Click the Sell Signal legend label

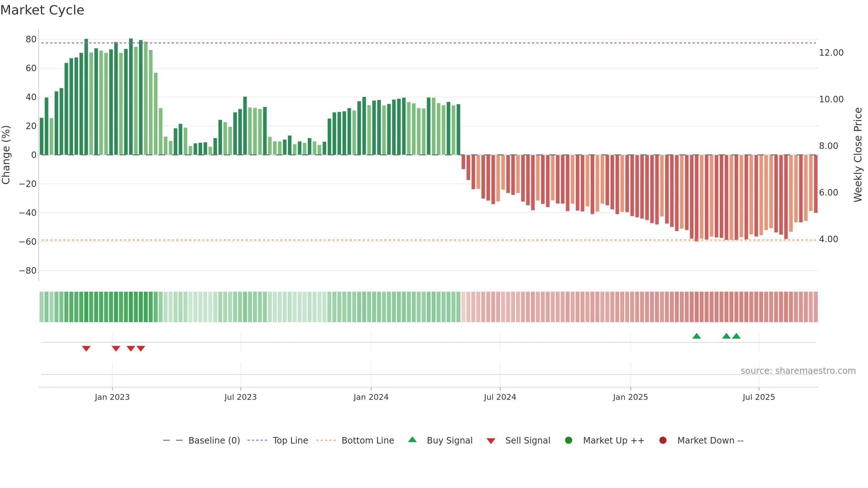(528, 440)
